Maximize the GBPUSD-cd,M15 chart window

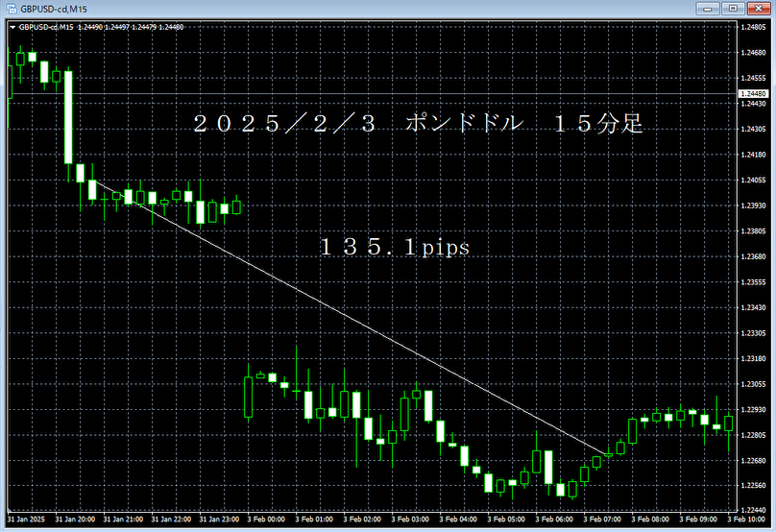[x=733, y=9]
